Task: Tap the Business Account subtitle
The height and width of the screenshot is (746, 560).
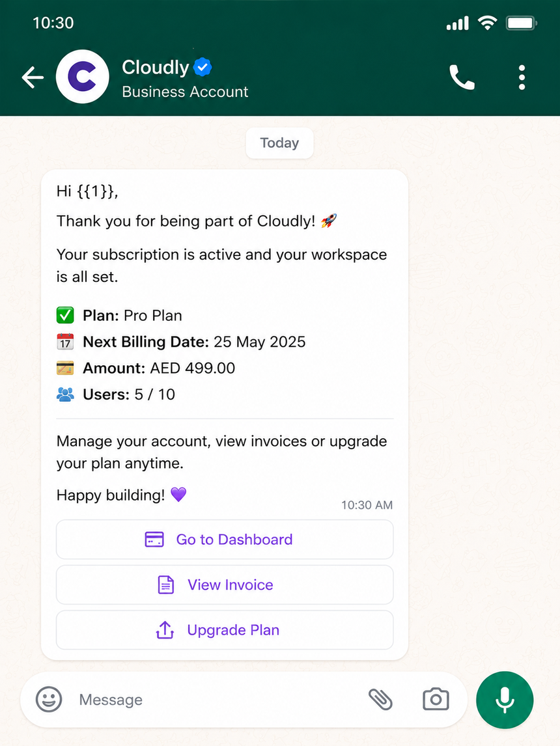Action: point(185,91)
